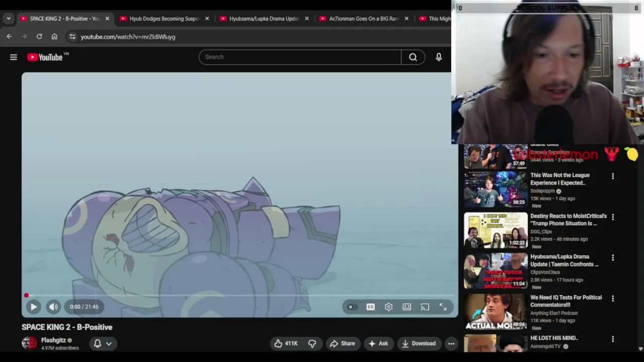644x362 pixels.
Task: Open the YouTube hamburger guide menu
Action: click(14, 57)
